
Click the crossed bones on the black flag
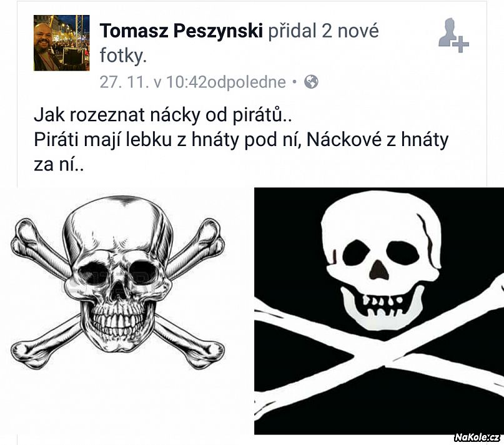coord(379,350)
